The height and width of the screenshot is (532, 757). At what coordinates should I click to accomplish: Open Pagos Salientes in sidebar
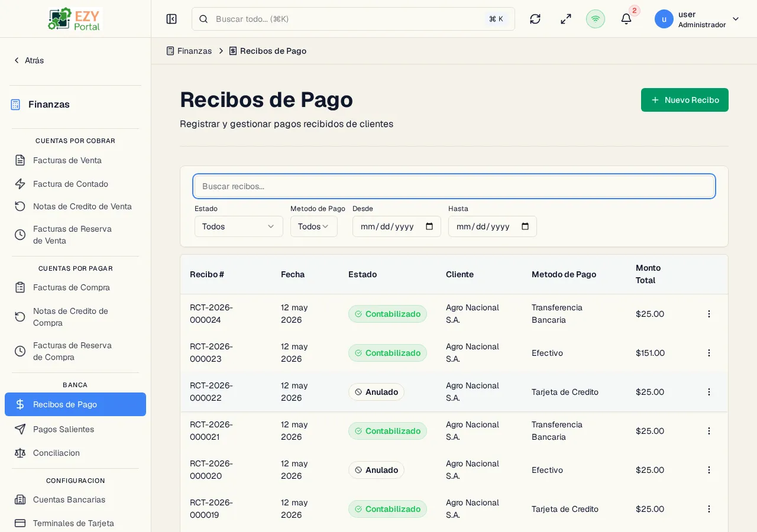[x=75, y=429]
